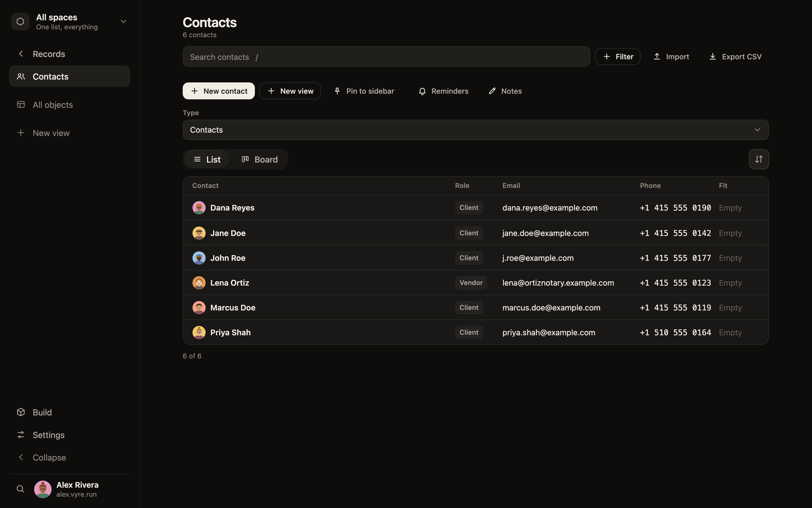The image size is (812, 508).
Task: Click the Import button
Action: pyautogui.click(x=671, y=56)
